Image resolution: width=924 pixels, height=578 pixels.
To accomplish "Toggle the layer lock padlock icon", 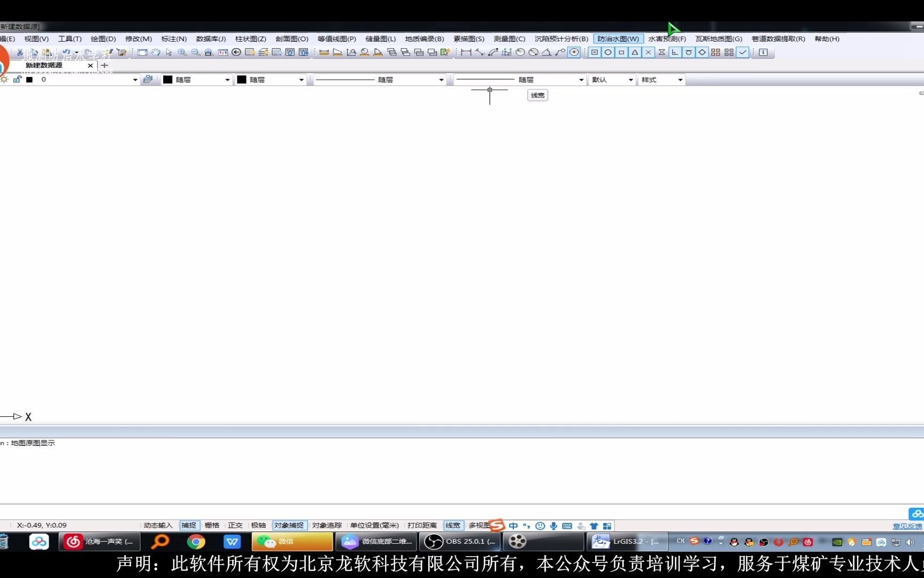I will point(17,79).
